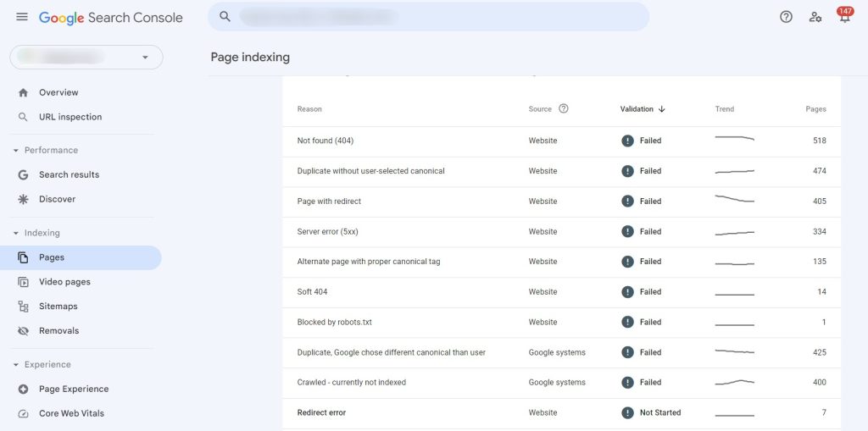Open Duplicate, Google chose different canonical row
868x431 pixels.
tap(561, 352)
